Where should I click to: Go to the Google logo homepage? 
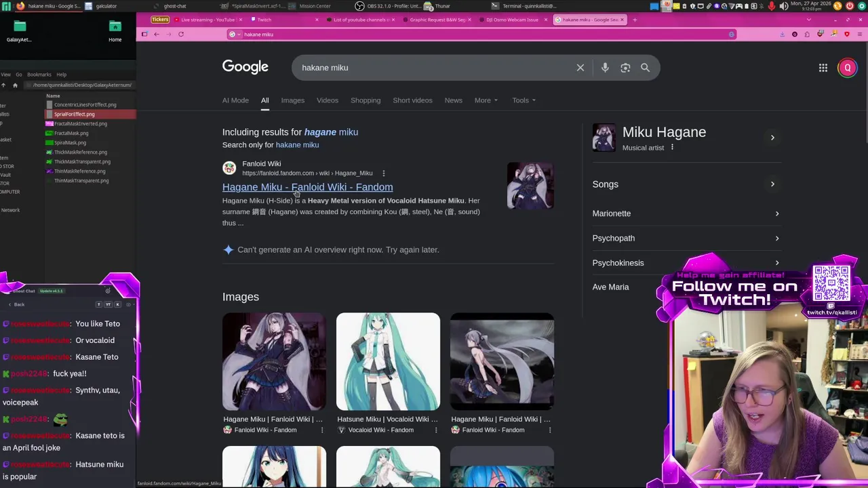coord(245,67)
